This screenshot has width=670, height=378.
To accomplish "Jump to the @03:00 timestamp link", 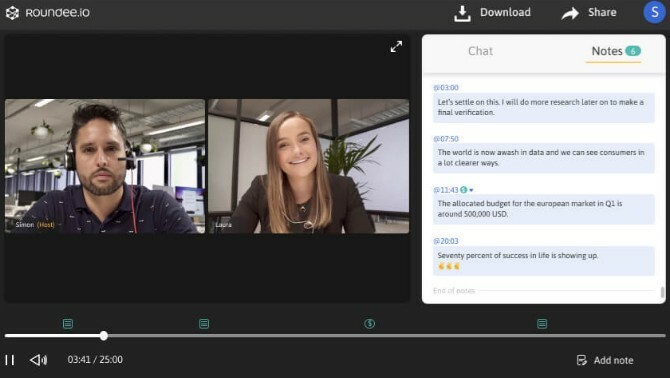I will click(x=446, y=88).
